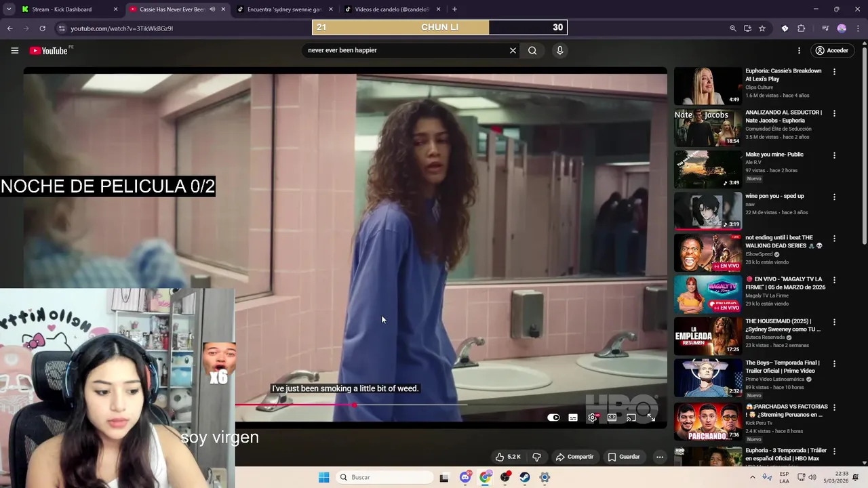Open more actions below video
Screen dimensions: 868x488
click(x=659, y=457)
